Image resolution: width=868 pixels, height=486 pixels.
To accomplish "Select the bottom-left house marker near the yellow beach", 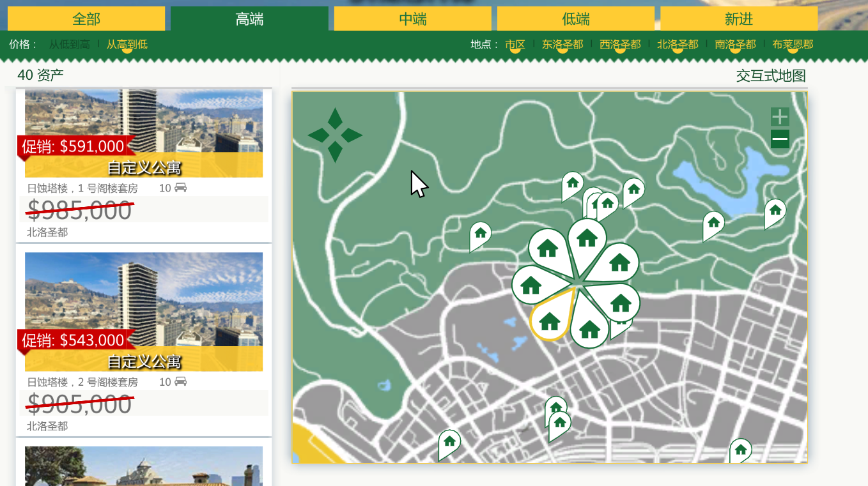I will [x=449, y=443].
